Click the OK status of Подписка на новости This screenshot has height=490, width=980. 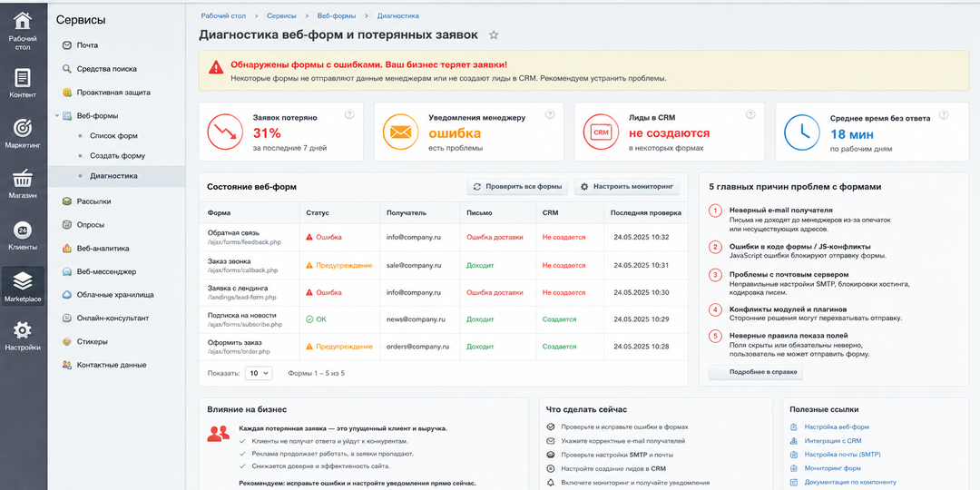click(x=317, y=319)
